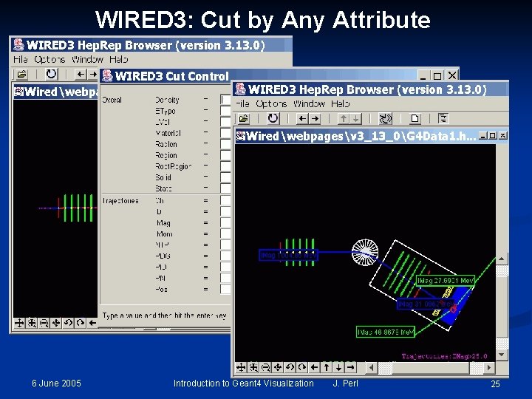Select zoom-out magnifier tool in front plot

coord(265,367)
